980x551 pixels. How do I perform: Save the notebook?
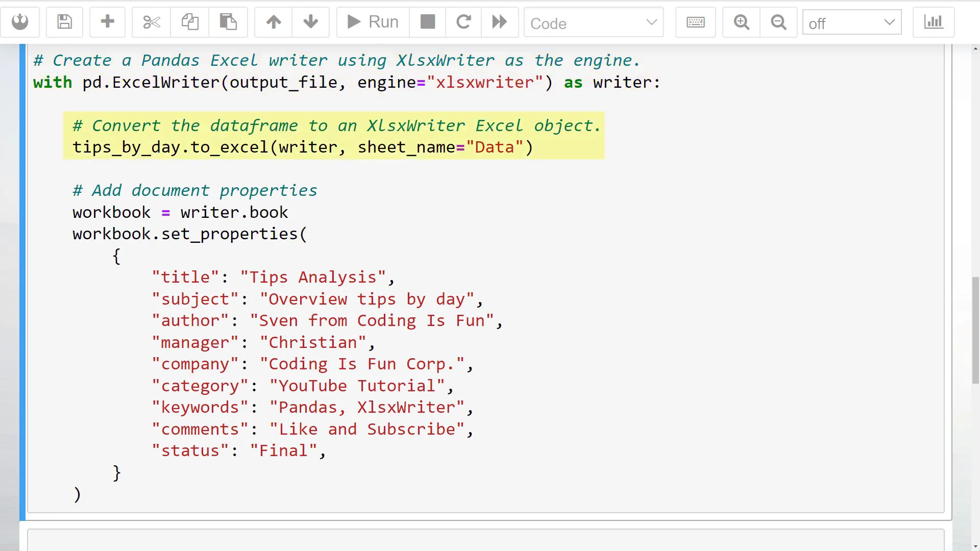(x=64, y=22)
